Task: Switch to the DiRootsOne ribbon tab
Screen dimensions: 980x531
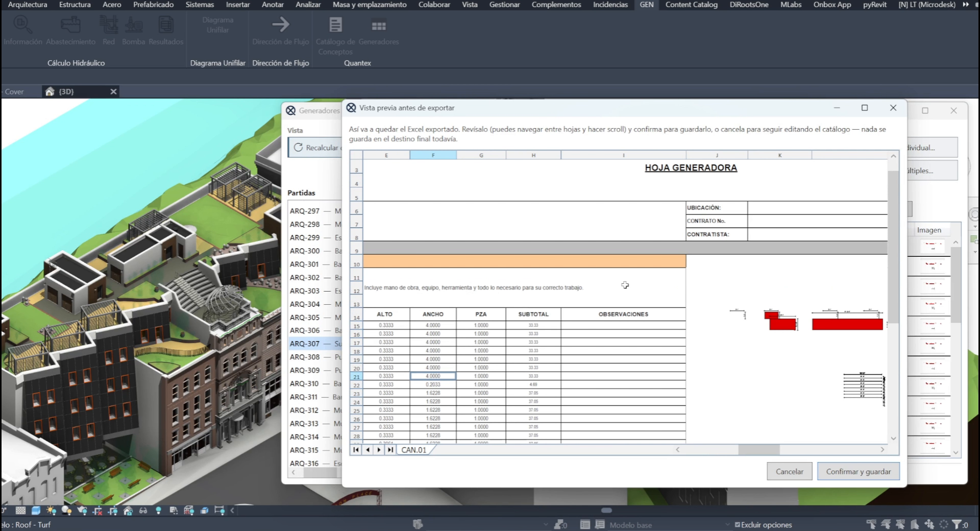Action: click(749, 5)
